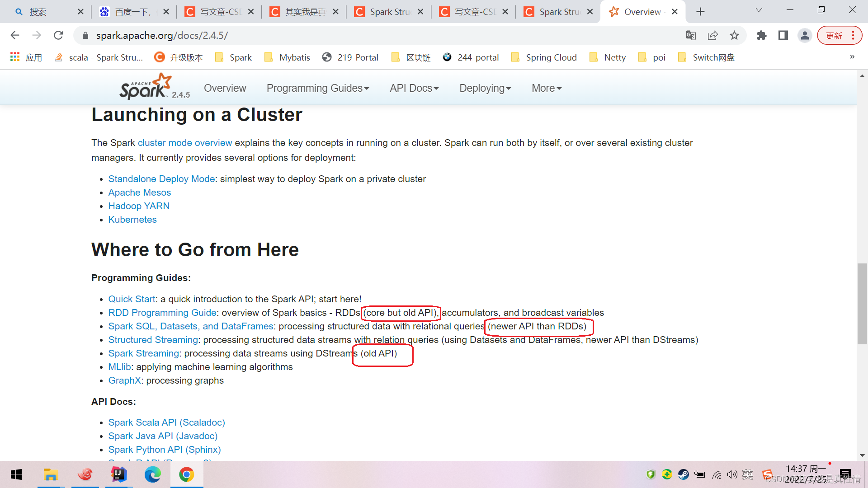Open the Switch网盘 bookmark folder
The width and height of the screenshot is (868, 488).
[x=706, y=57]
